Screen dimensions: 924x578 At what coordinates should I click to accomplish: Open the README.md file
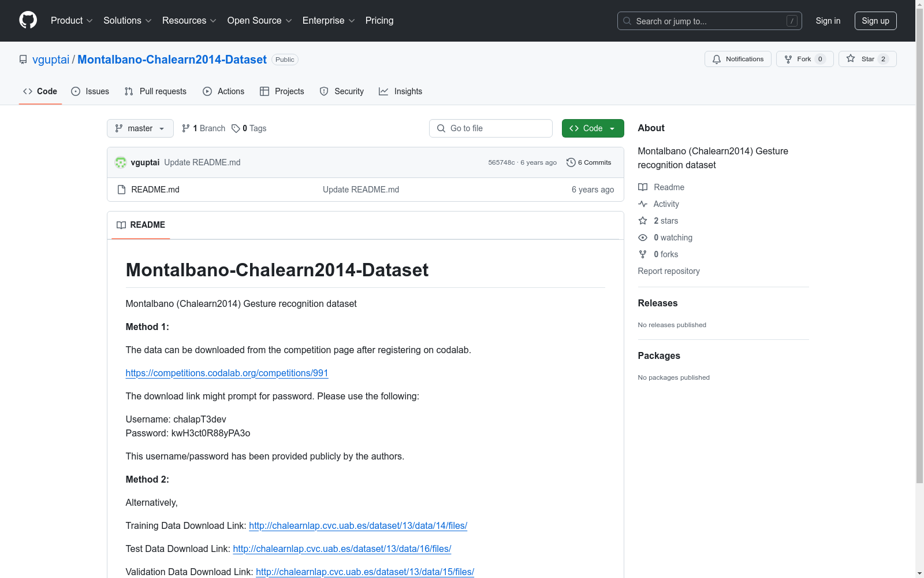click(x=155, y=190)
